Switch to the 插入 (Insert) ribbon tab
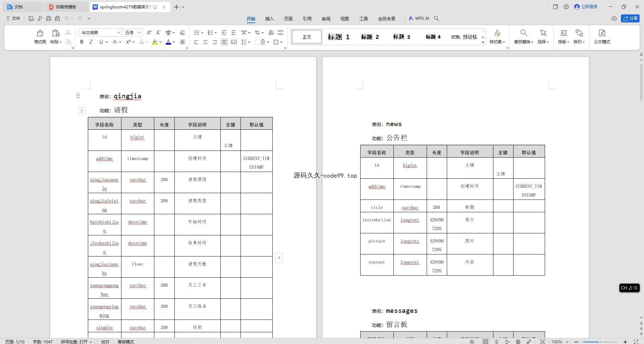The width and height of the screenshot is (644, 344). pos(269,19)
